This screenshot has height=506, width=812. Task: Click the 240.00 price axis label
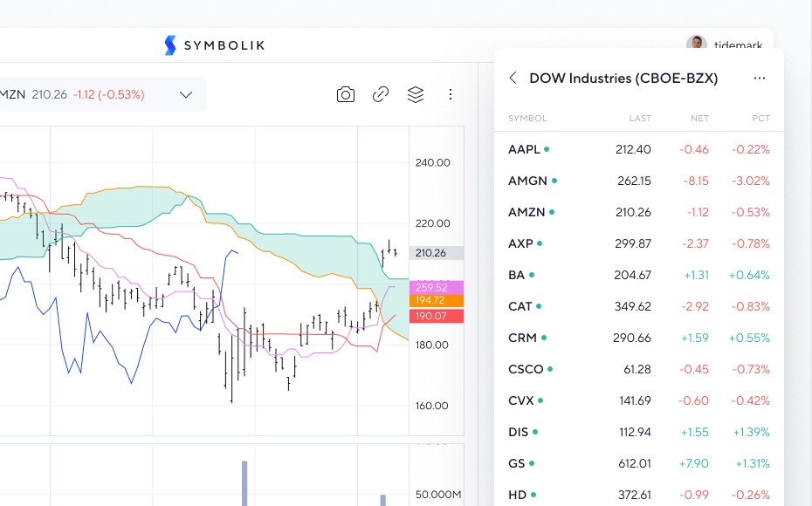pos(433,163)
